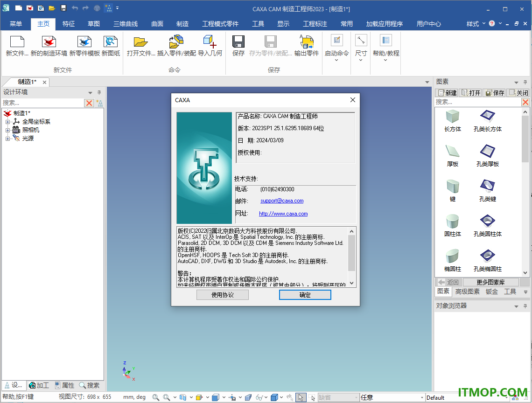
Task: Click inside the design environment search field
Action: tap(43, 103)
